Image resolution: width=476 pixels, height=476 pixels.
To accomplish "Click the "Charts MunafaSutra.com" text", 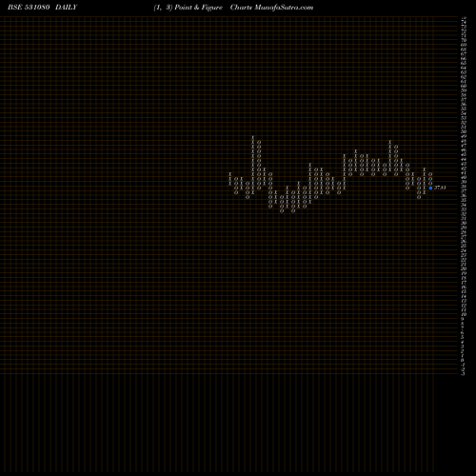I will 271,8.
